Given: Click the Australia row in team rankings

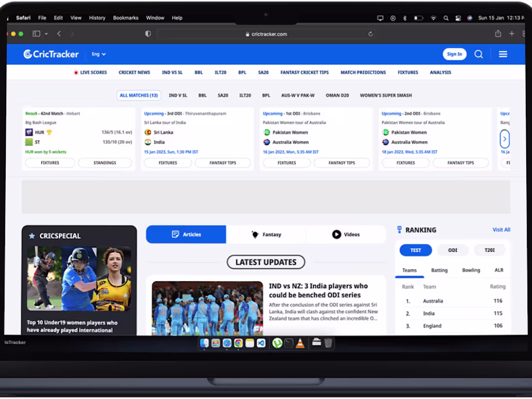Looking at the screenshot, I should [454, 301].
